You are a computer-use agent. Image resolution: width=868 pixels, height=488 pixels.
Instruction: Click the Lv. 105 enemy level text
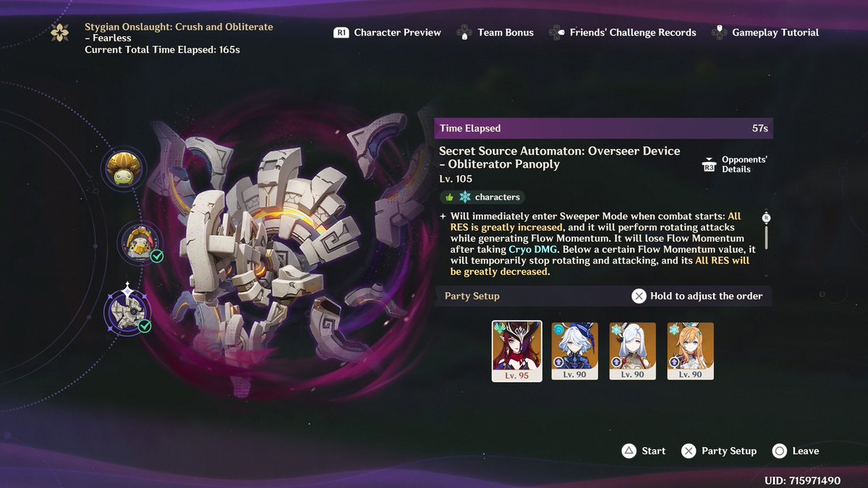click(x=454, y=178)
